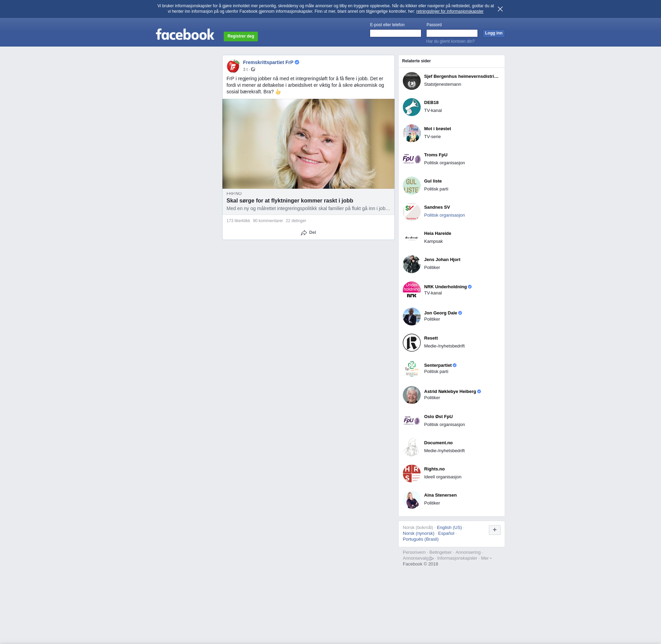
Task: View the 173 likerklikk count
Action: pos(238,221)
